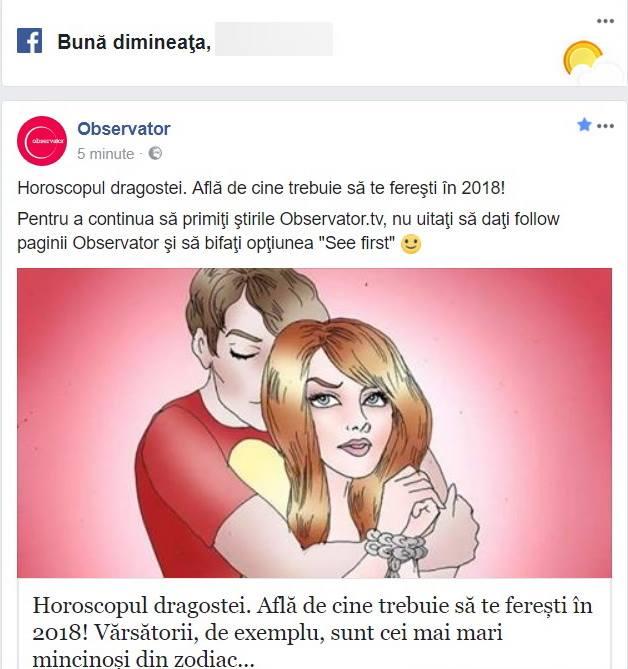Image resolution: width=628 pixels, height=669 pixels.
Task: Toggle the blue See First star
Action: 584,125
